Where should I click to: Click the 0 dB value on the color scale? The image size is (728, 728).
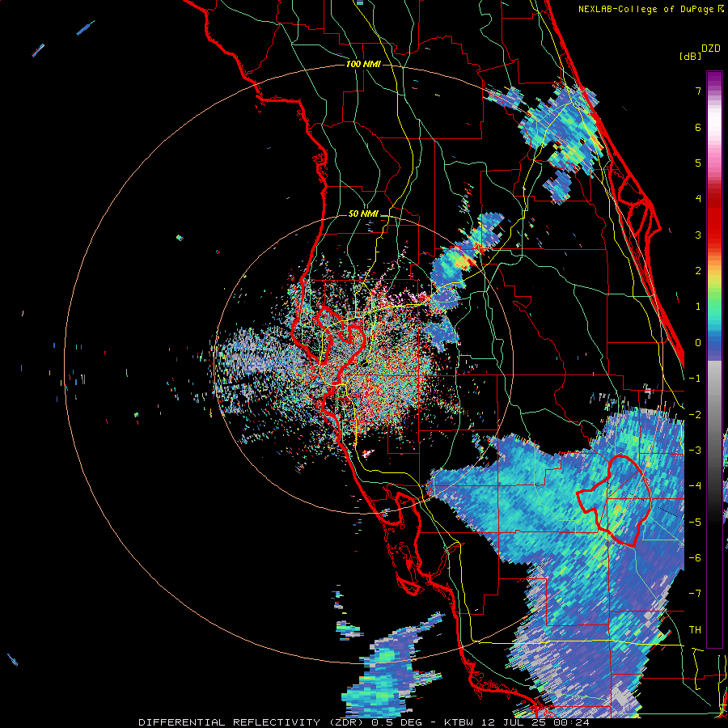point(698,343)
